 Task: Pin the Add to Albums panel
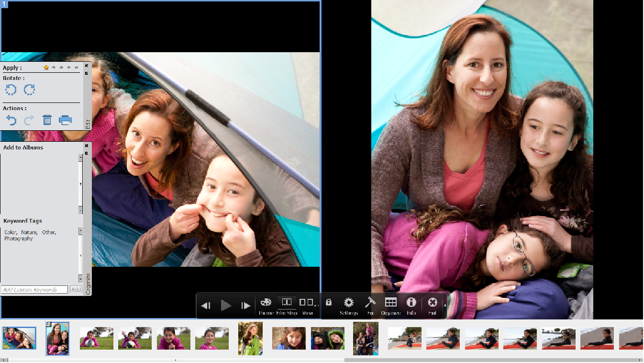click(x=87, y=152)
